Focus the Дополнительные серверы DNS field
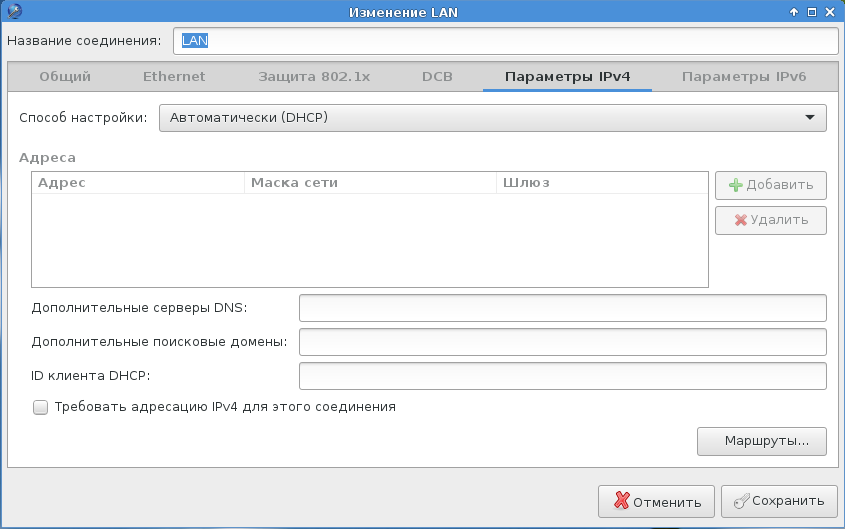The image size is (845, 529). pos(562,308)
